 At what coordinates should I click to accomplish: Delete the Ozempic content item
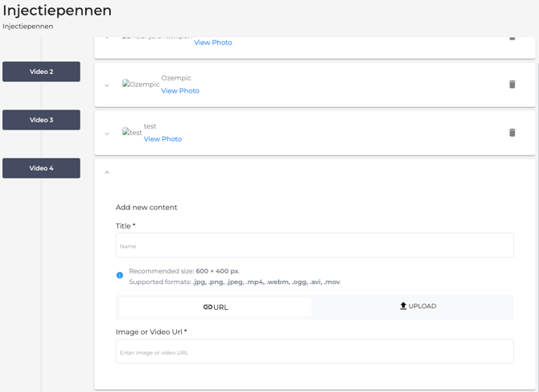pyautogui.click(x=512, y=85)
